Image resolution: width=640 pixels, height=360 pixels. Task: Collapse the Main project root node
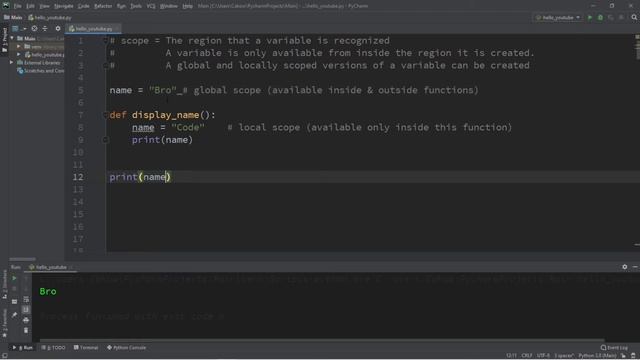(x=12, y=38)
